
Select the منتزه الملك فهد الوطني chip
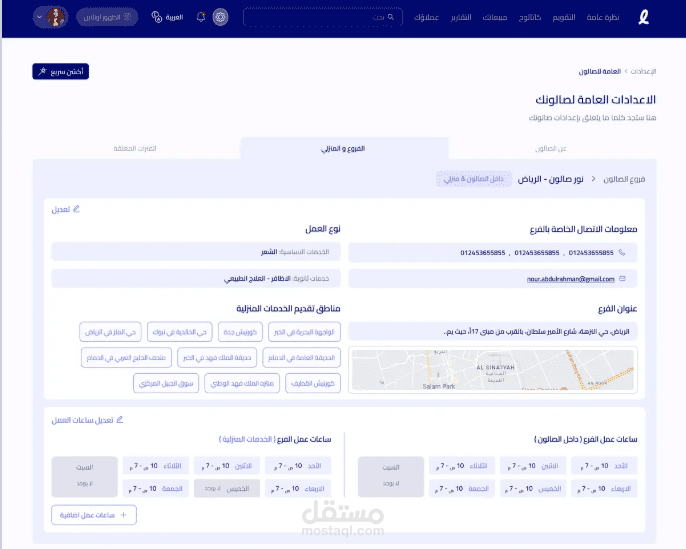pyautogui.click(x=242, y=383)
